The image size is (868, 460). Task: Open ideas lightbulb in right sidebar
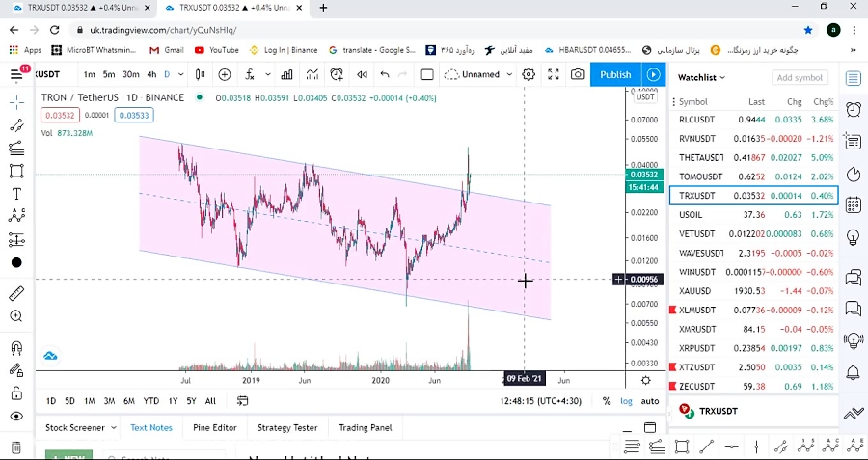pyautogui.click(x=854, y=237)
